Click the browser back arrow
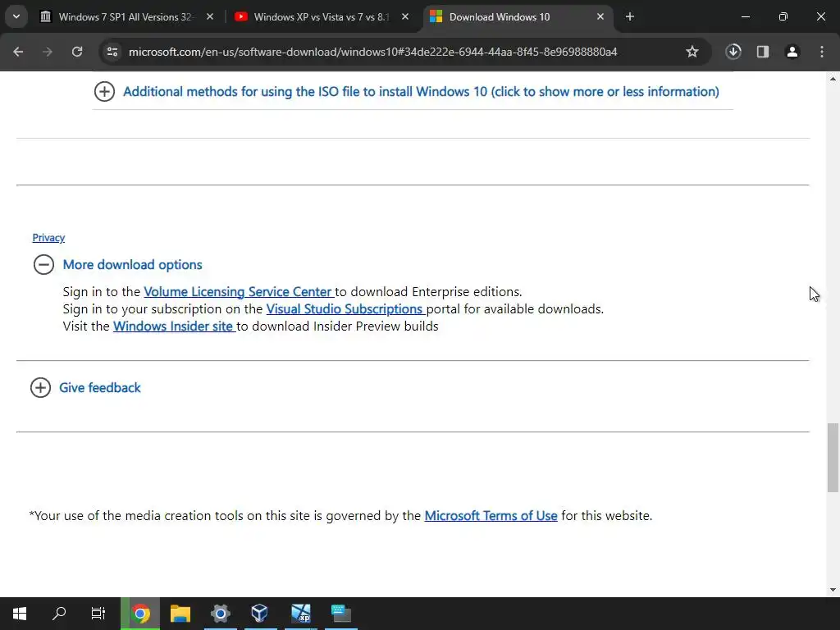 tap(18, 52)
